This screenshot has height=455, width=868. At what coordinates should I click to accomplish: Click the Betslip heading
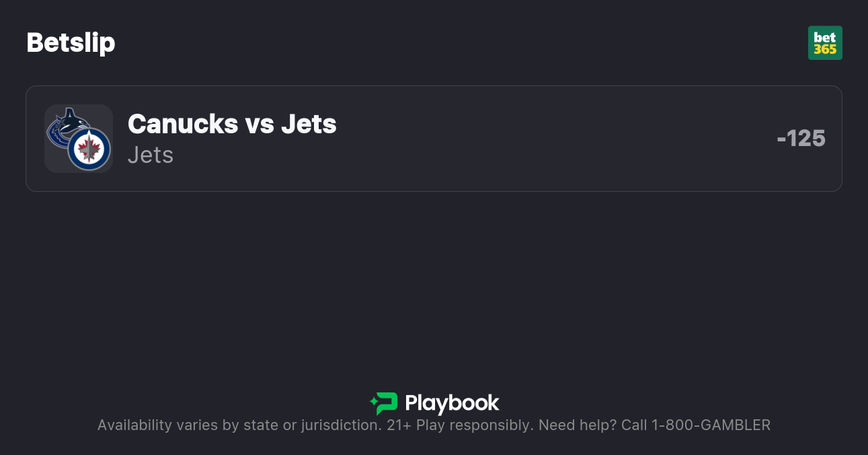(x=71, y=42)
